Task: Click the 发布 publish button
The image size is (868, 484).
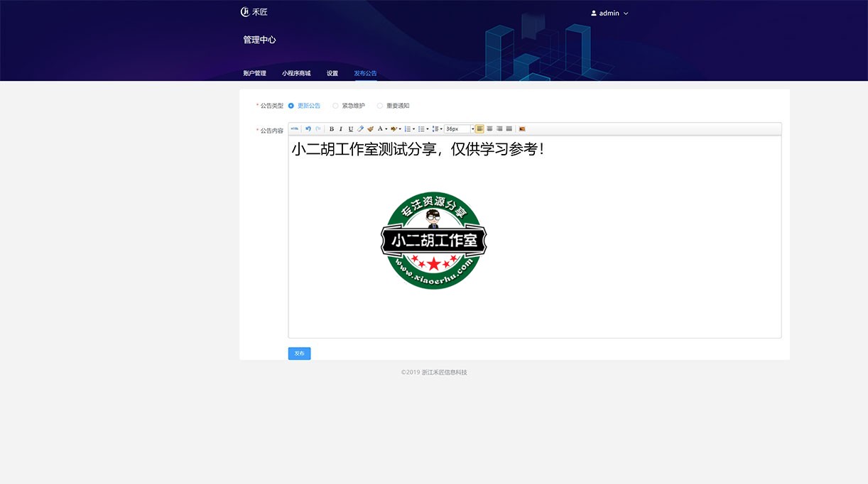Action: click(x=299, y=353)
